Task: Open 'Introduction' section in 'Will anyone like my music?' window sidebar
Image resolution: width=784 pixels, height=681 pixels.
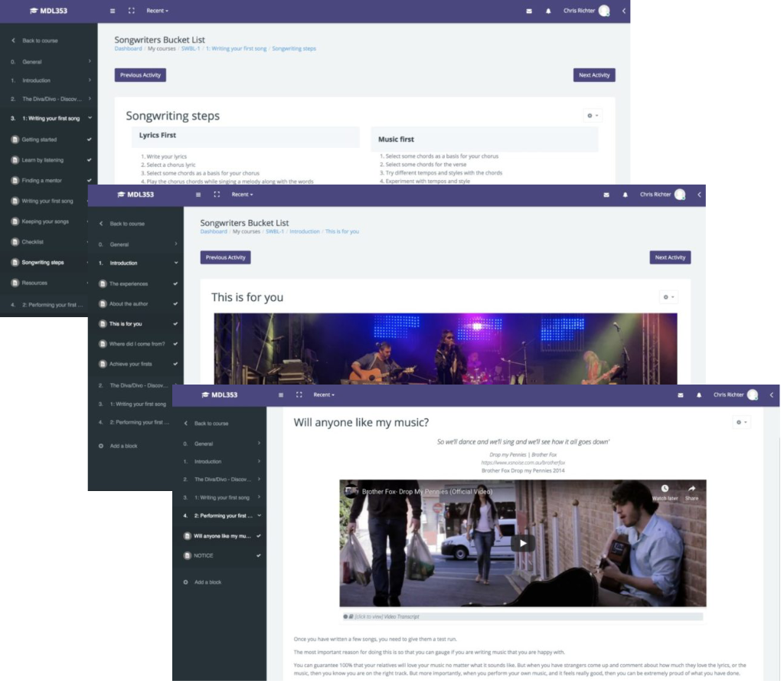Action: 208,461
